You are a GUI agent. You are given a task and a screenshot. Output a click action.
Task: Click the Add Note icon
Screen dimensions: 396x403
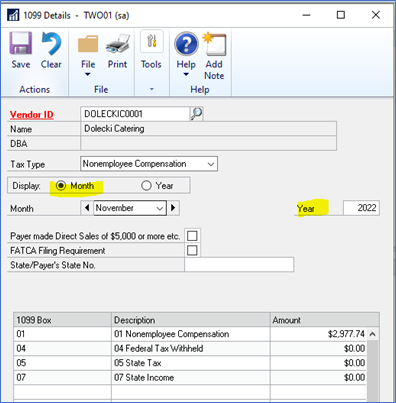click(x=214, y=44)
